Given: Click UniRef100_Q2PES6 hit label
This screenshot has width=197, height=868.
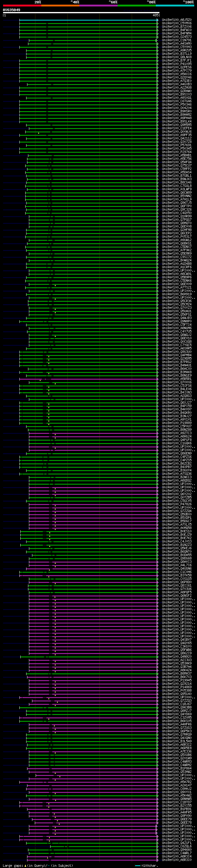Looking at the screenshot, I should pos(177,67).
